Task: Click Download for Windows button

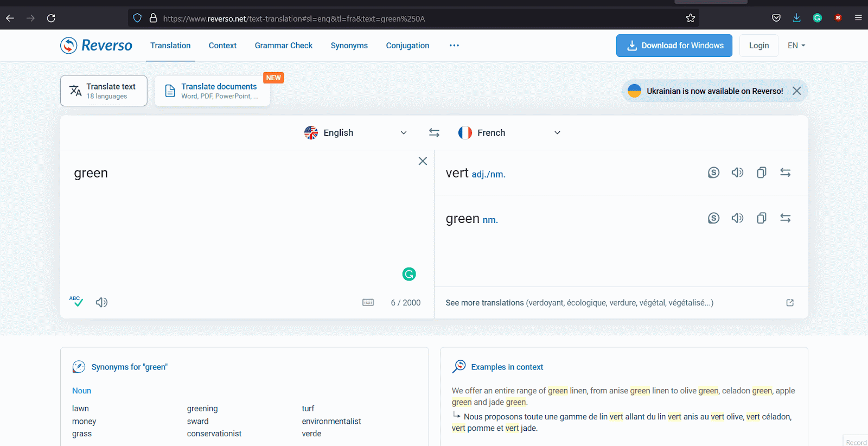Action: [674, 46]
